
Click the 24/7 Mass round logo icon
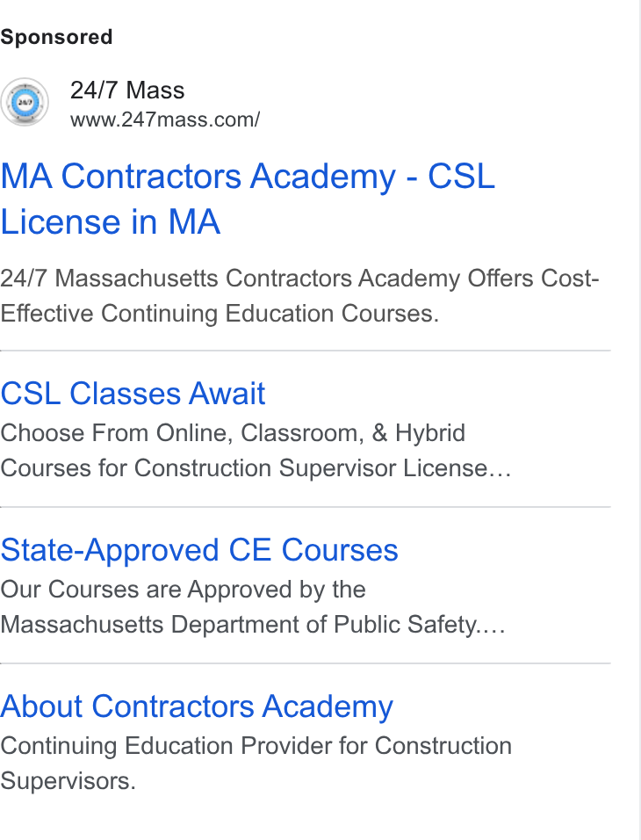pyautogui.click(x=24, y=102)
